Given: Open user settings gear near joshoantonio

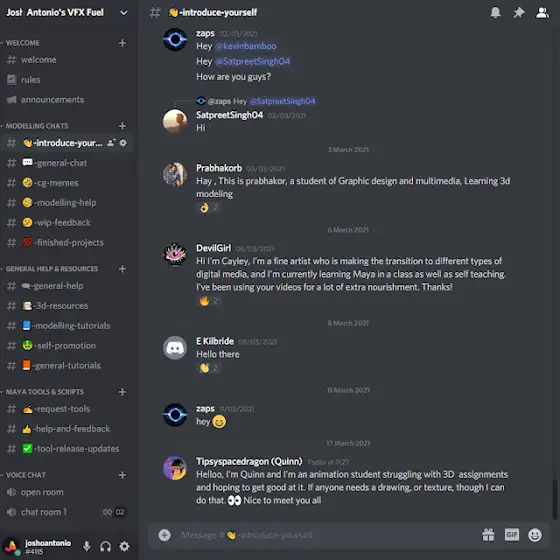Looking at the screenshot, I should pos(124,546).
